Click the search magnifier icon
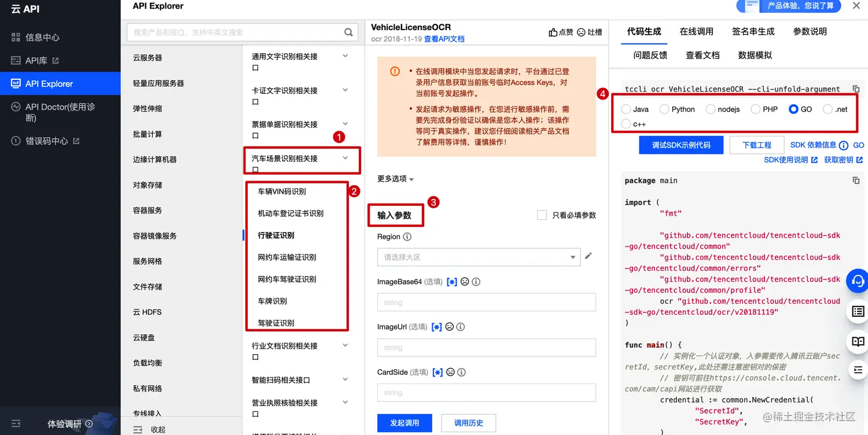Image resolution: width=868 pixels, height=435 pixels. (348, 32)
